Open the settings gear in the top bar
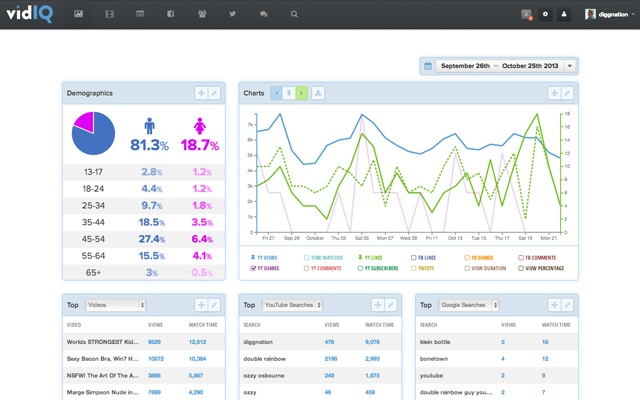 click(545, 14)
